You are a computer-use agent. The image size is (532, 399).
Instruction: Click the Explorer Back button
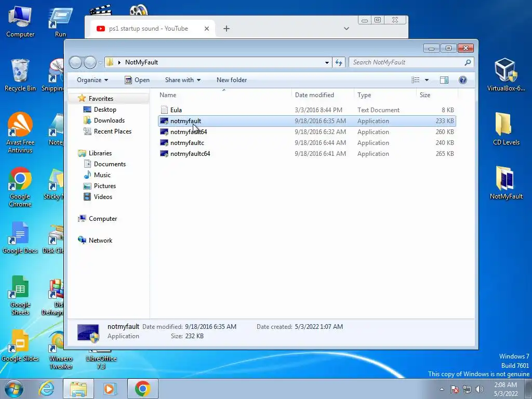(75, 62)
